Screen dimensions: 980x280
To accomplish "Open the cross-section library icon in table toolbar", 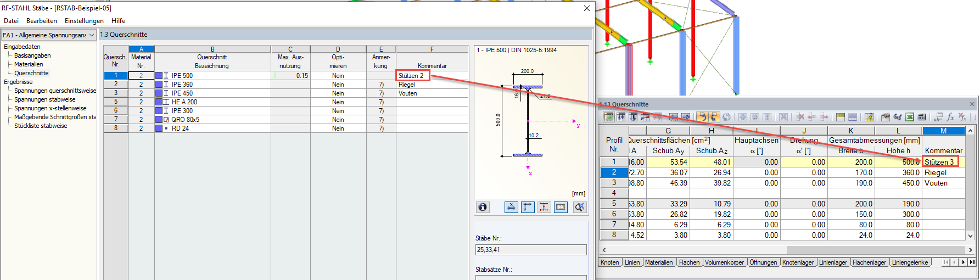I will (x=886, y=117).
